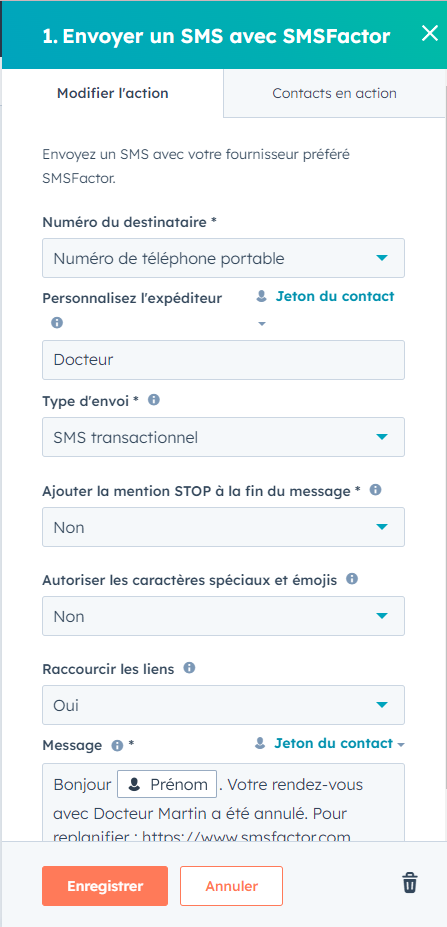The width and height of the screenshot is (447, 927).
Task: Open the Ajouter la mention STOP dropdown
Action: pyautogui.click(x=224, y=527)
